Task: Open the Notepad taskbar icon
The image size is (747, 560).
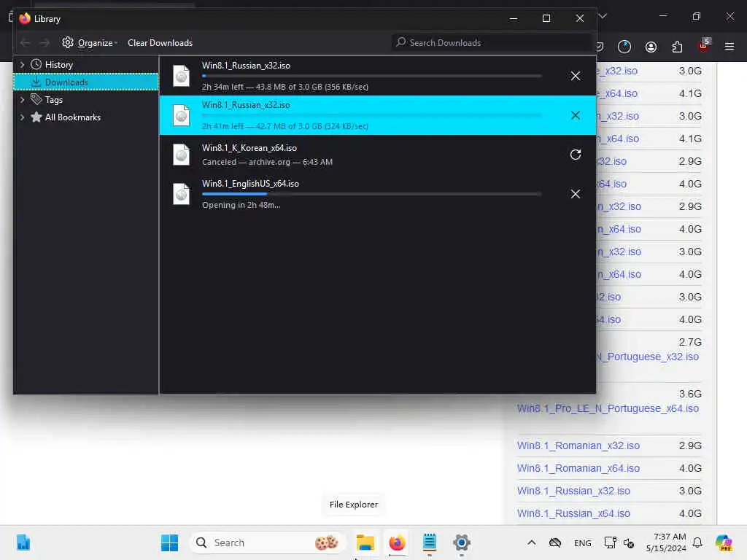Action: coord(429,542)
